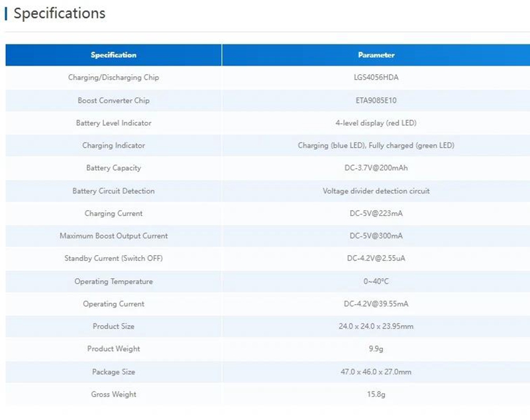Select the Battery Level Indicator row label
The height and width of the screenshot is (420, 530).
coord(113,123)
